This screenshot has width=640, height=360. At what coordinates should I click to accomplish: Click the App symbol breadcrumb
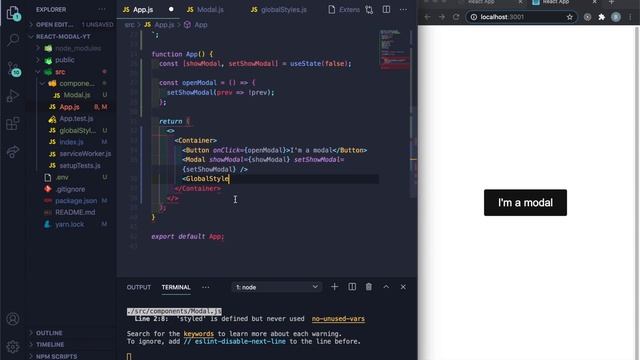[x=196, y=25]
